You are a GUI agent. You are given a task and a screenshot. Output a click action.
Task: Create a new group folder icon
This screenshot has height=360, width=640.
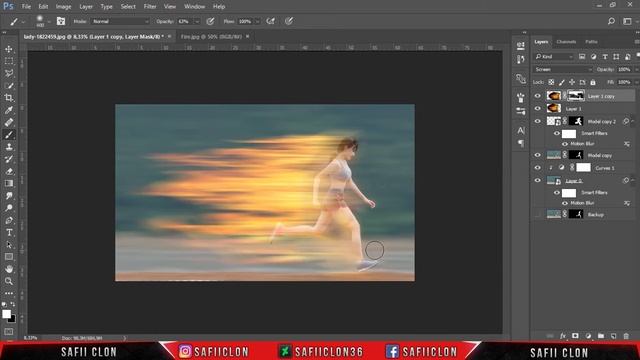pos(601,336)
